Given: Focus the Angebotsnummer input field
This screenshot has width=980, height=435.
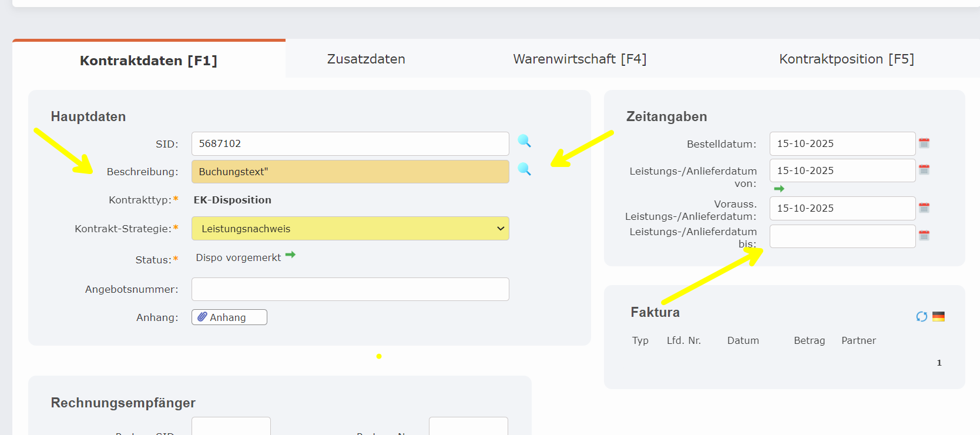Looking at the screenshot, I should click(350, 289).
